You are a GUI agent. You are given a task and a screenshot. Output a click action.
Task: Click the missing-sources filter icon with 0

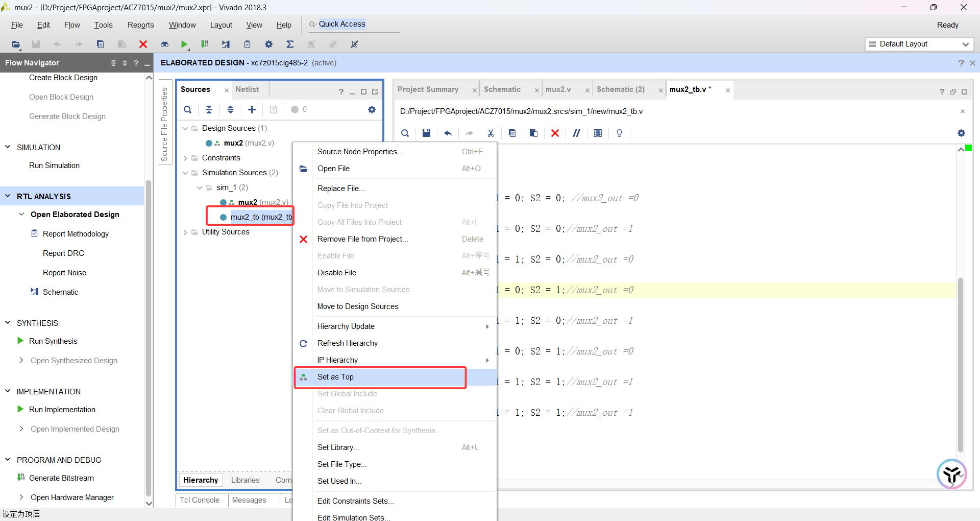pos(299,109)
